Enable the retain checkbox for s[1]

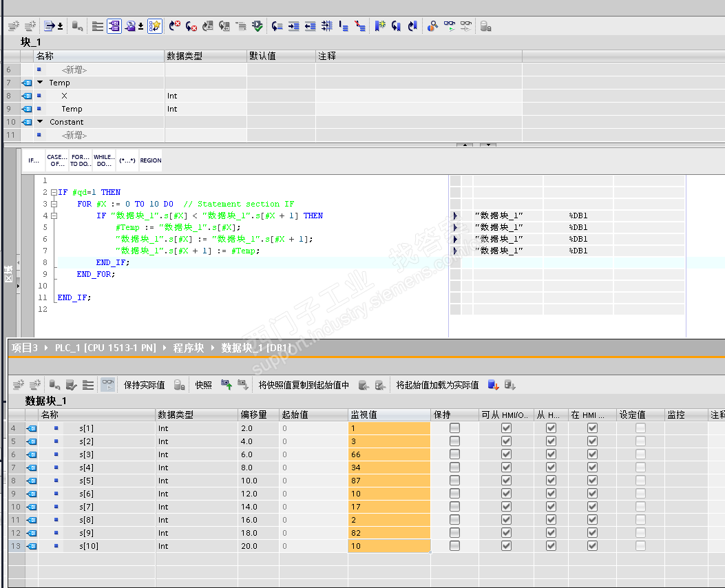pos(454,428)
